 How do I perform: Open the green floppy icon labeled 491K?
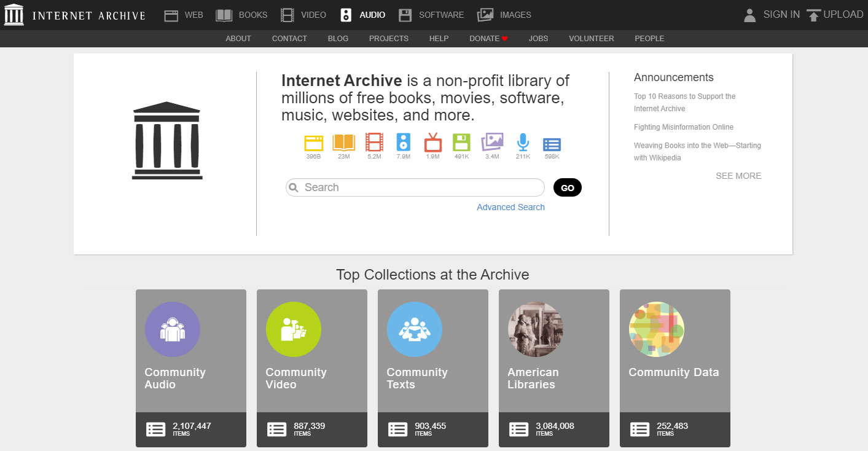pyautogui.click(x=461, y=143)
